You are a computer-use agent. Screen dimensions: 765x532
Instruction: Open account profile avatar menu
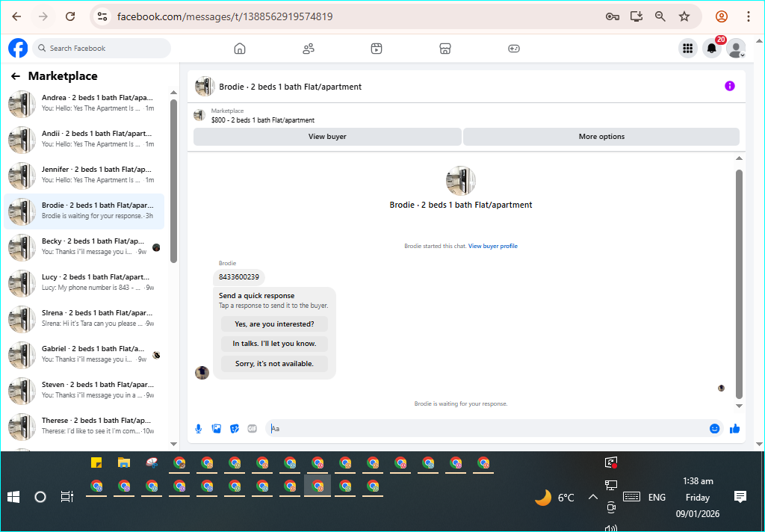736,49
